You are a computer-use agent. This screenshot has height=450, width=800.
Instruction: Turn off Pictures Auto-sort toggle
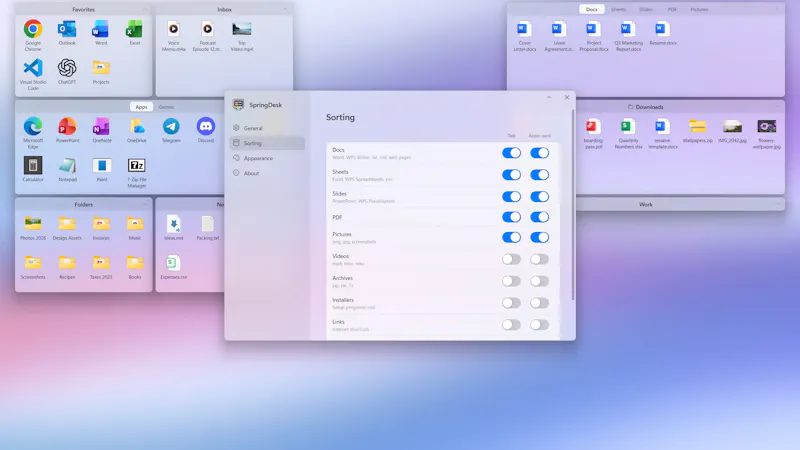tap(539, 237)
